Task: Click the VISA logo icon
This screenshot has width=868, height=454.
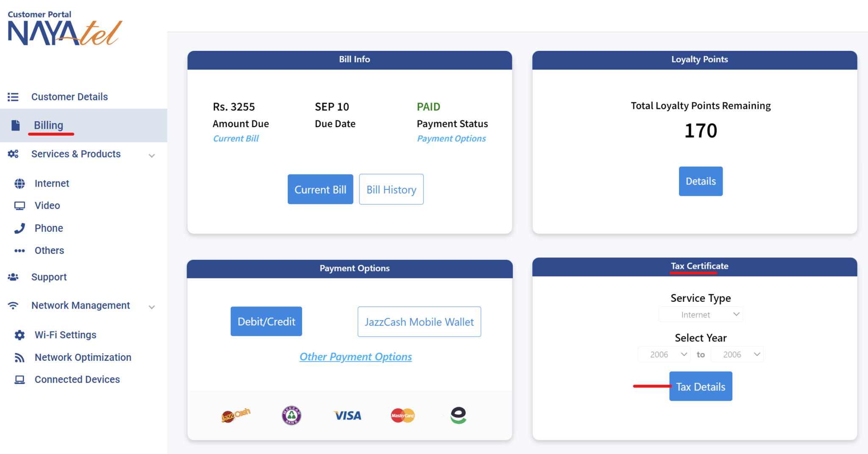Action: tap(348, 416)
